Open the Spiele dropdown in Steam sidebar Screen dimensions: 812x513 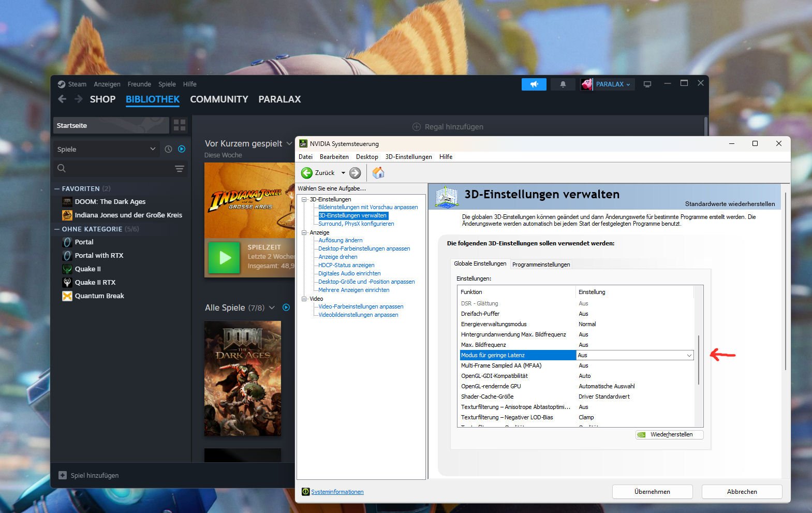[107, 149]
